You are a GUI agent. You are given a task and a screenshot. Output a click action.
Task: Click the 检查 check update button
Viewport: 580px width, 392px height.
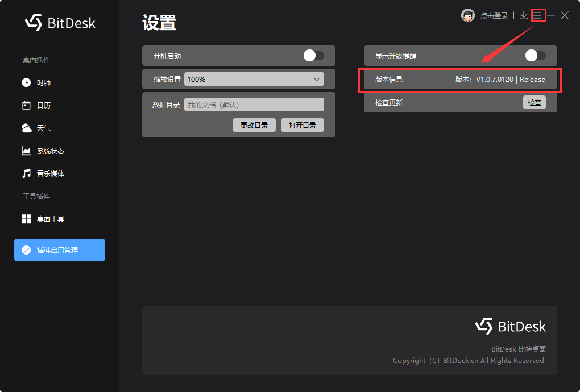(534, 102)
